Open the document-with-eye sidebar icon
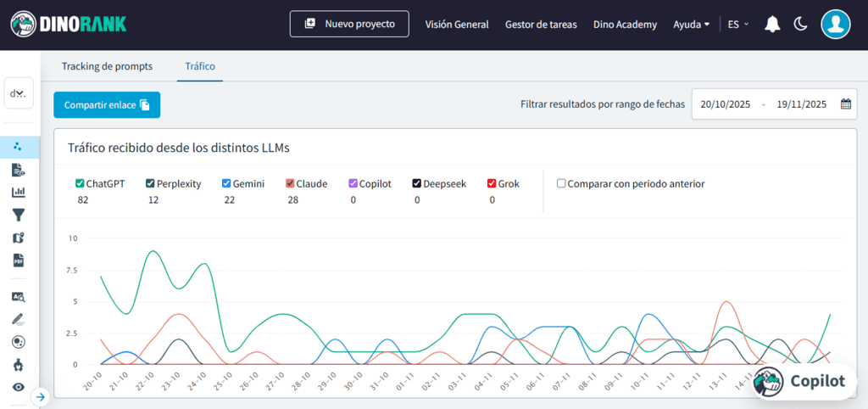 19,171
